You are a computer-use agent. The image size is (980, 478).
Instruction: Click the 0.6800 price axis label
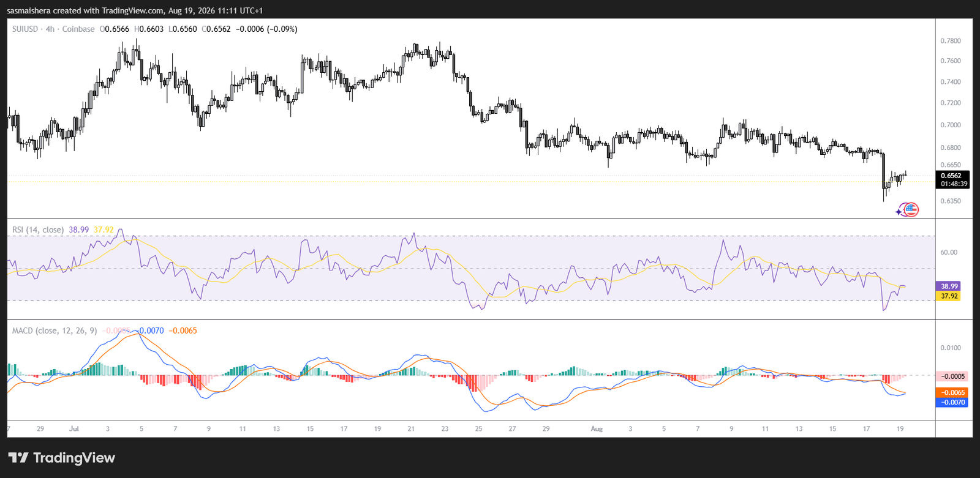click(x=951, y=148)
